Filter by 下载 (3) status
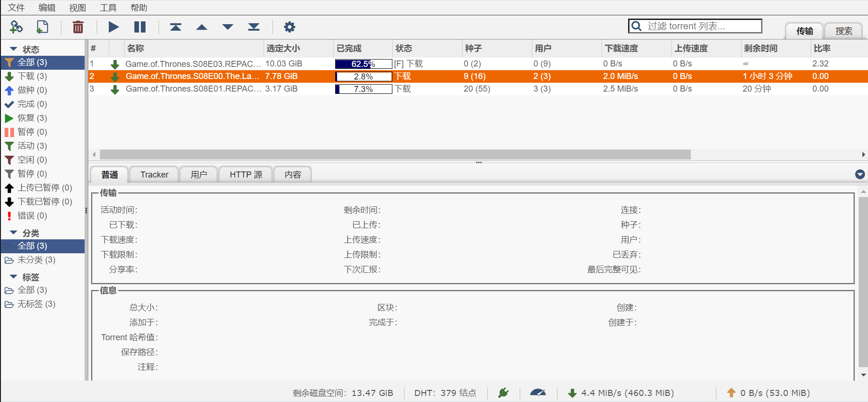The height and width of the screenshot is (402, 868). point(43,76)
